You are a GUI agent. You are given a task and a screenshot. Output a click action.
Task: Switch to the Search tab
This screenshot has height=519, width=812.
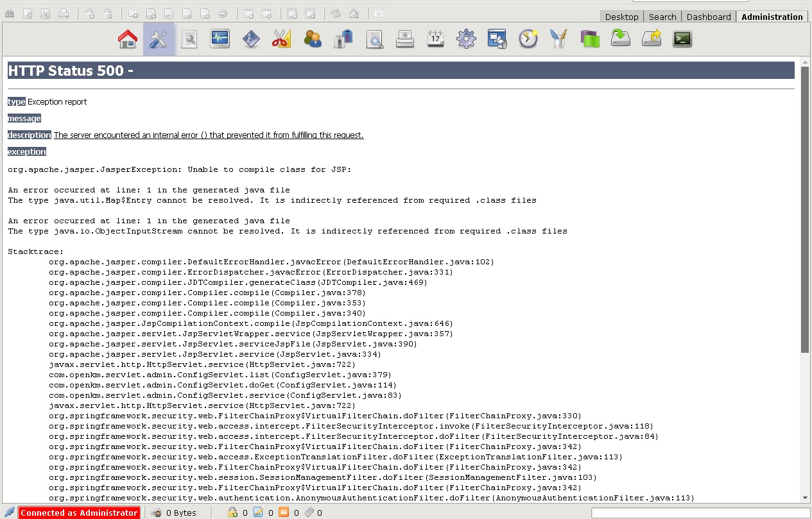[662, 17]
